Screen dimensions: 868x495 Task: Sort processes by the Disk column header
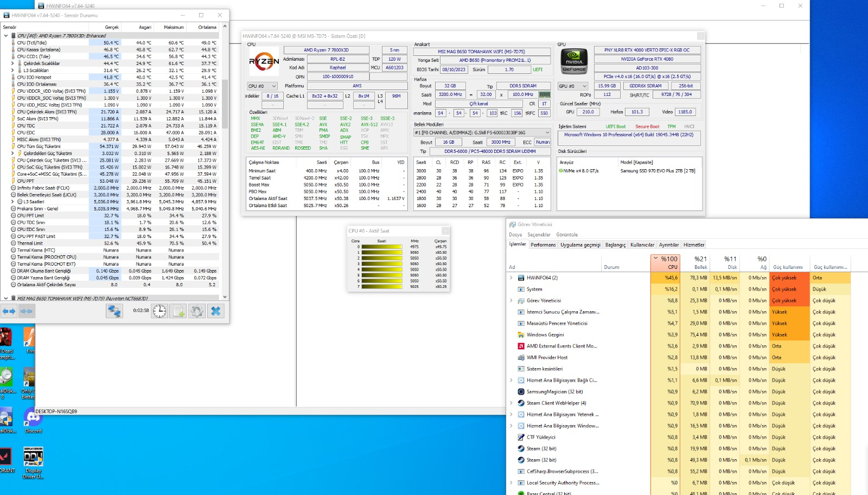(725, 263)
